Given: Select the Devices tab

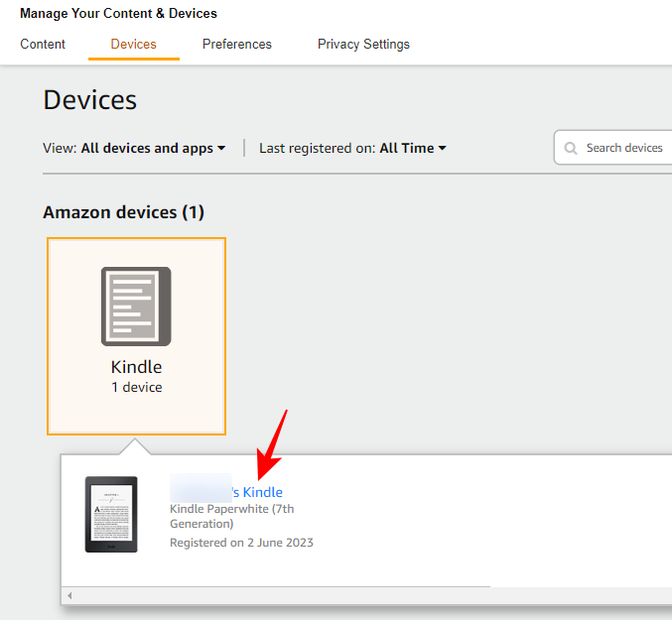Looking at the screenshot, I should pyautogui.click(x=133, y=44).
